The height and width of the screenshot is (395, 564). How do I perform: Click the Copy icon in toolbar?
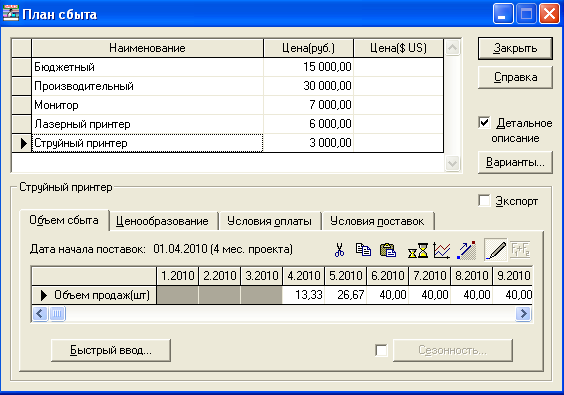[x=363, y=250]
